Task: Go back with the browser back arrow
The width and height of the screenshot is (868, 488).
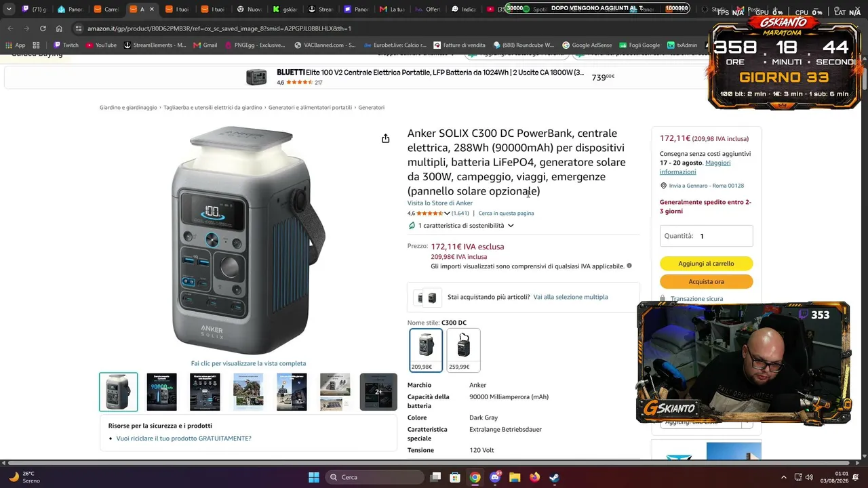Action: [9, 28]
